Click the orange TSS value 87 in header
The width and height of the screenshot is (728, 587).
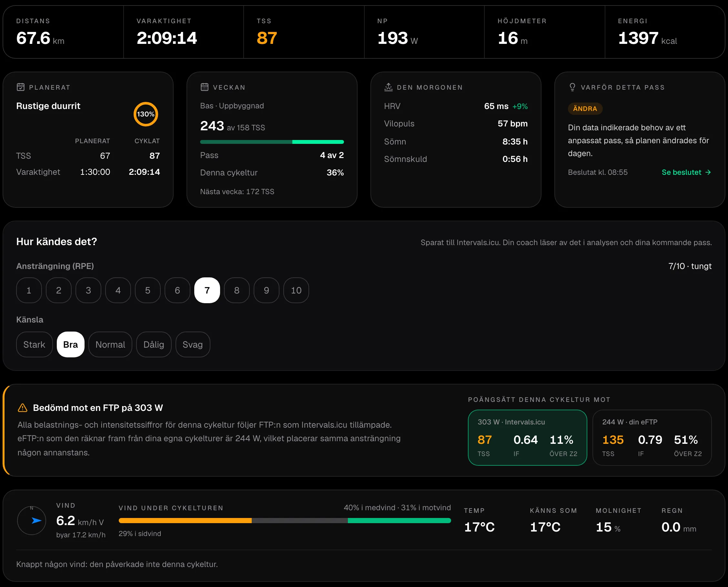[x=267, y=38]
